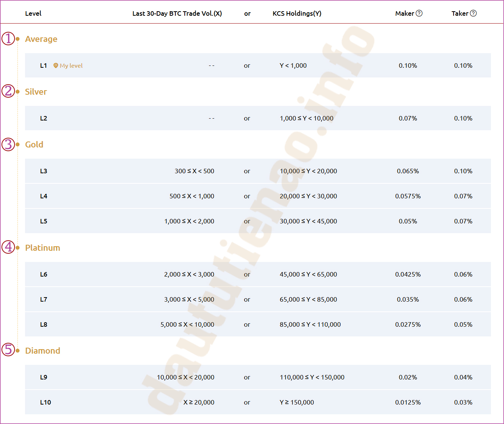This screenshot has height=424, width=504.
Task: Click the 500 ≤ X < 1,000 volume cell
Action: click(x=192, y=196)
